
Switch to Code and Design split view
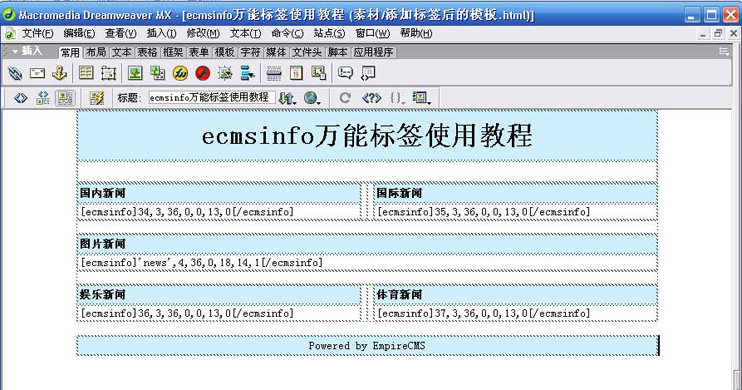tap(43, 98)
